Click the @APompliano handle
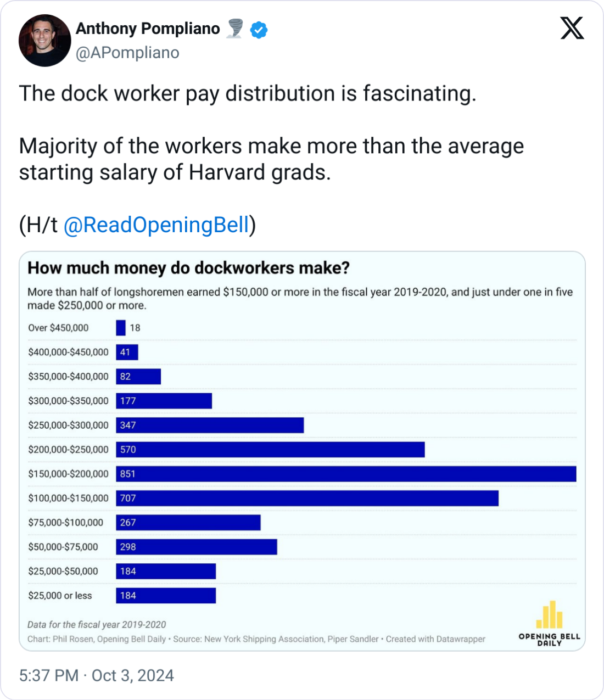The height and width of the screenshot is (700, 604). pos(127,53)
